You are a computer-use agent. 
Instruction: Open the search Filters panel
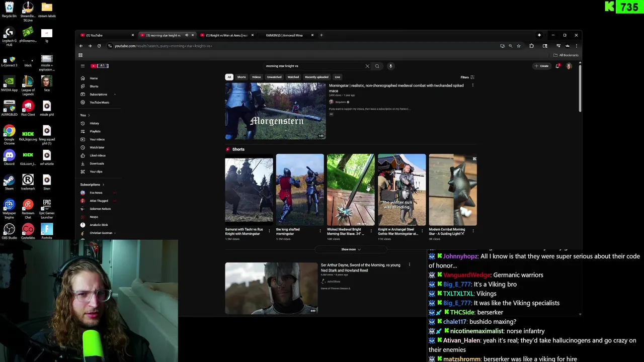click(x=467, y=77)
